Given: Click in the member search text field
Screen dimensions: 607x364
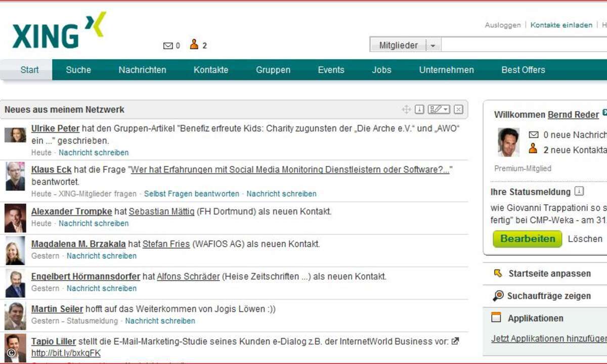Looking at the screenshot, I should coord(524,45).
